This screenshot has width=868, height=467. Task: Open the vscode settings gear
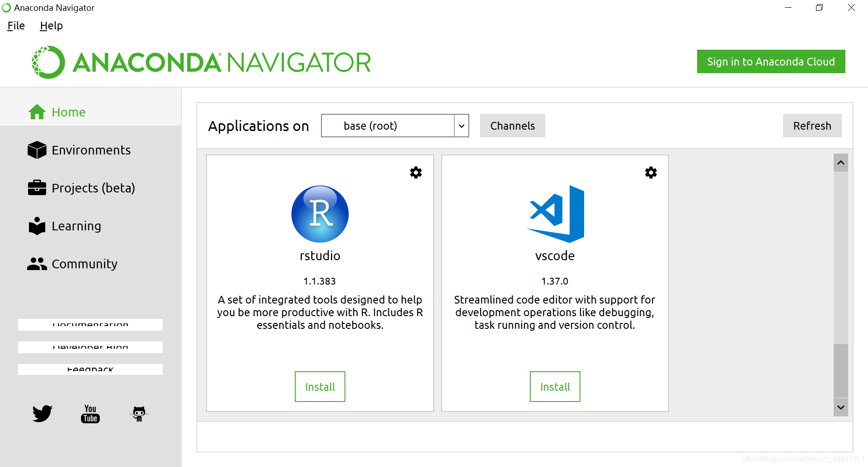(x=651, y=173)
